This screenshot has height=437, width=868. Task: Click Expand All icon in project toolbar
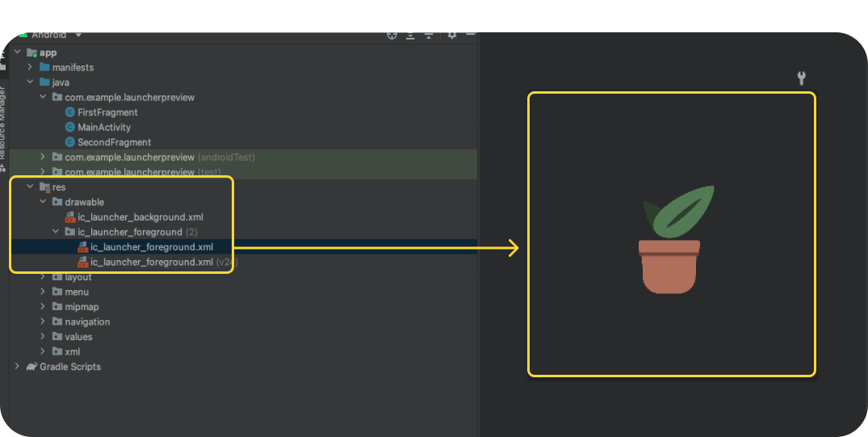tap(410, 35)
